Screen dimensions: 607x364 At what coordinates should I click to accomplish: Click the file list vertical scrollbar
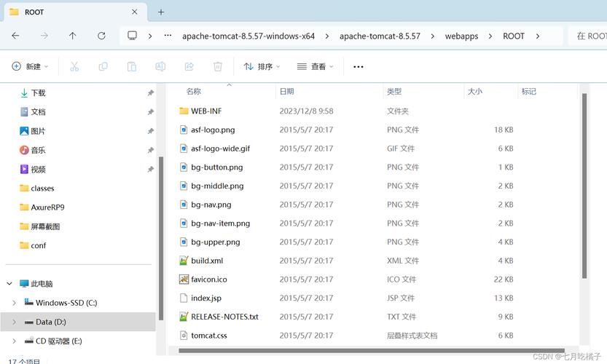[584, 186]
